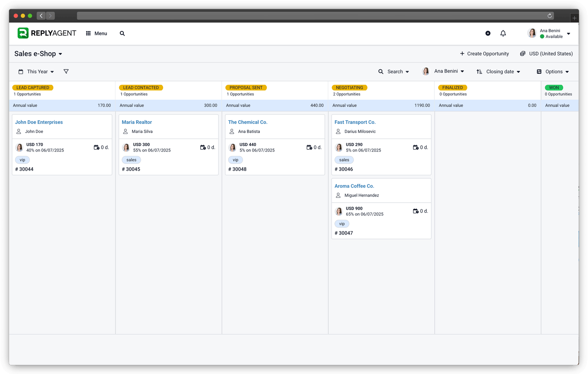Screen dimensions: 588x374
Task: Click vip tag on Aroma Coffee Co. card
Action: tap(342, 224)
